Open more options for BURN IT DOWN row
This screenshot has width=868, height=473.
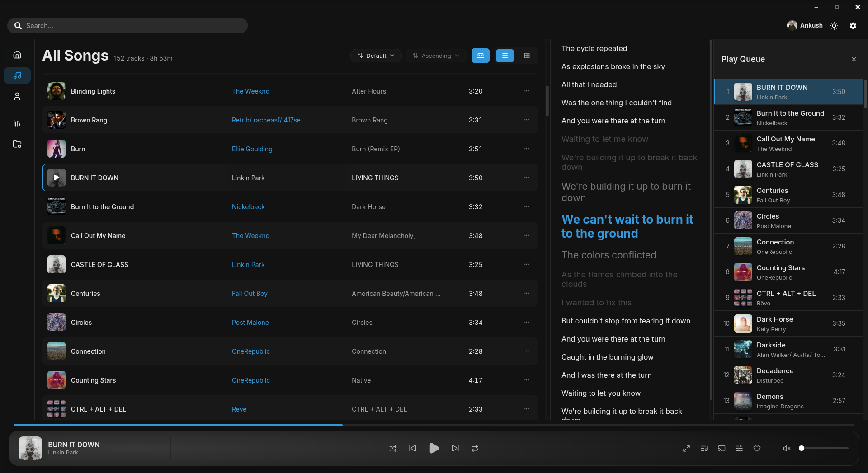(x=526, y=178)
